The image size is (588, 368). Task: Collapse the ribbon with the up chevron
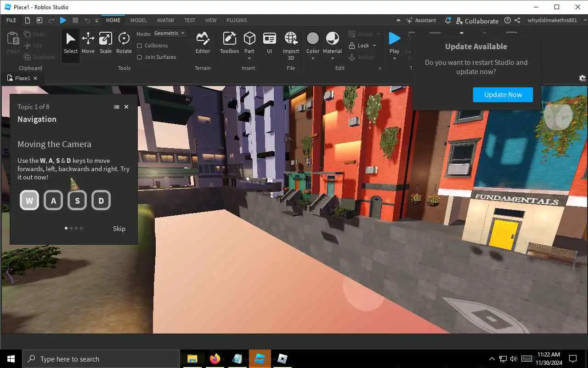point(398,20)
